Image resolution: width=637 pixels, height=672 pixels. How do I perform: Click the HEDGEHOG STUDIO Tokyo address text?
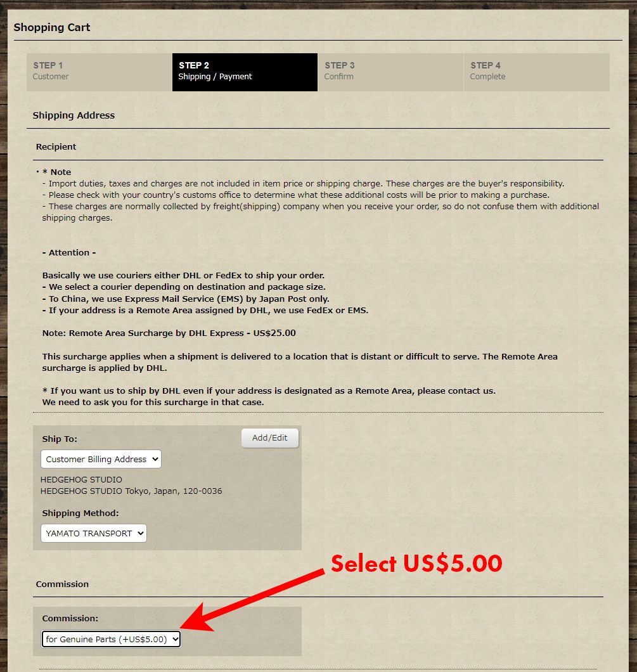pyautogui.click(x=131, y=491)
